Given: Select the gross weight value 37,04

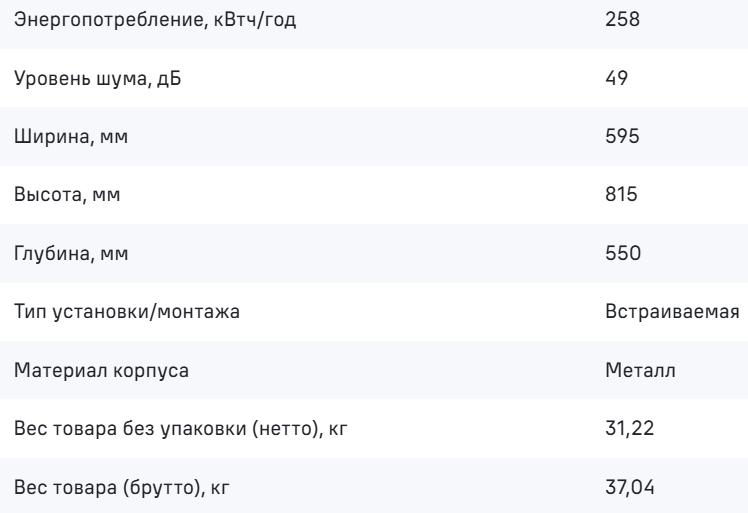Looking at the screenshot, I should tap(630, 487).
